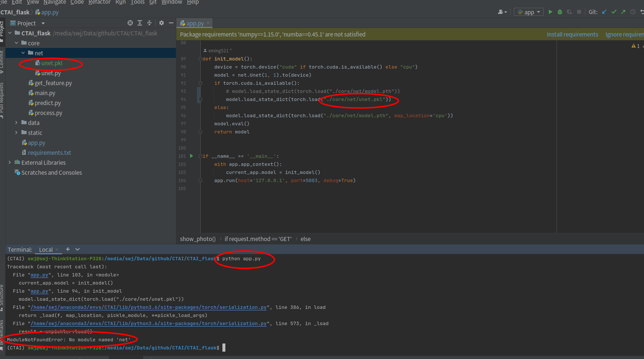
Task: Start debugging with the bug icon
Action: [x=560, y=12]
